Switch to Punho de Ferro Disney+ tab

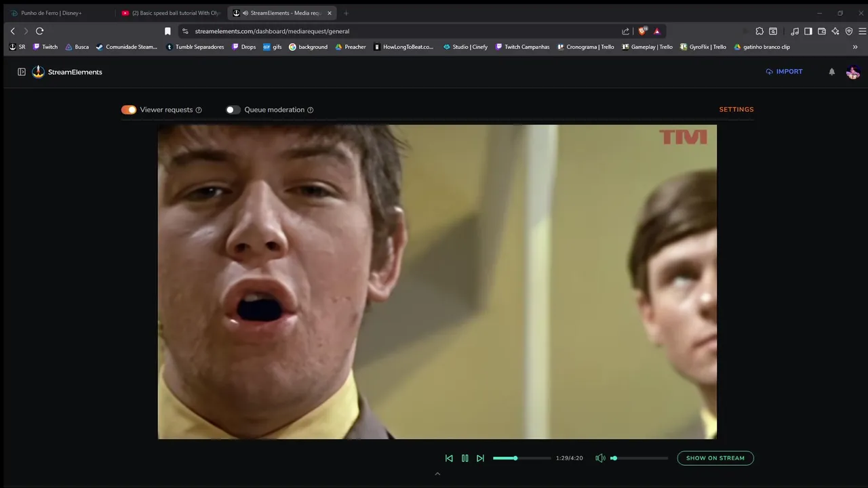click(57, 13)
